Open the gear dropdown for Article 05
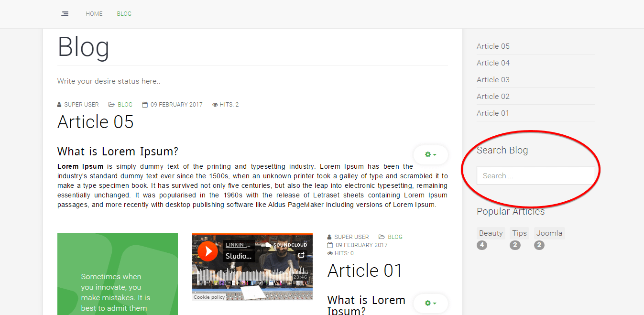Image resolution: width=644 pixels, height=315 pixels. [430, 155]
